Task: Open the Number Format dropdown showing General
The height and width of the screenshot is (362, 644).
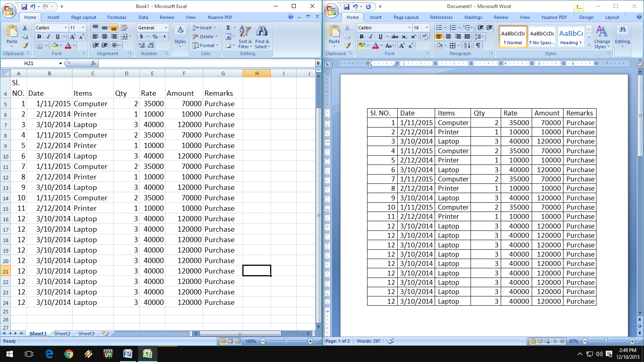Action: pos(153,27)
